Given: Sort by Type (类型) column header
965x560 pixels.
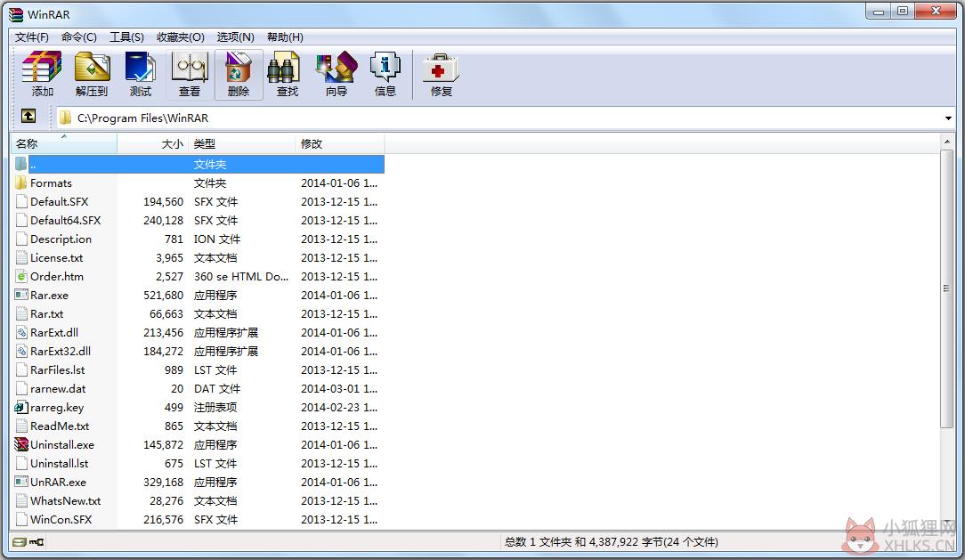Looking at the screenshot, I should pyautogui.click(x=241, y=143).
